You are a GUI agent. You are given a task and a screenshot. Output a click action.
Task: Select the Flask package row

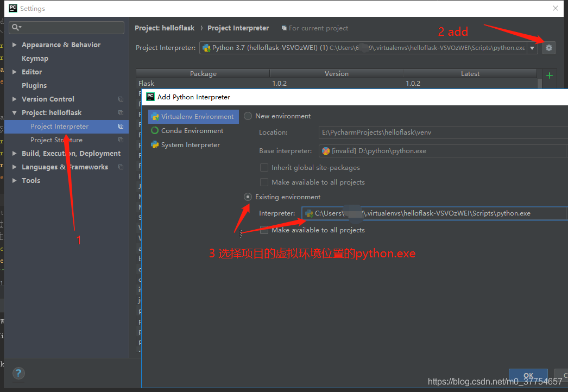[x=337, y=83]
